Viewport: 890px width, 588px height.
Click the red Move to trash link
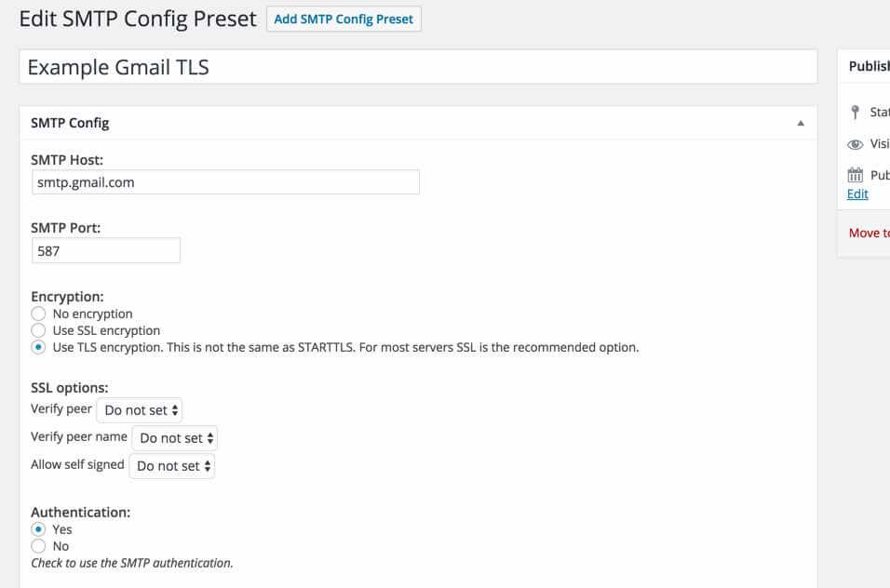click(869, 233)
